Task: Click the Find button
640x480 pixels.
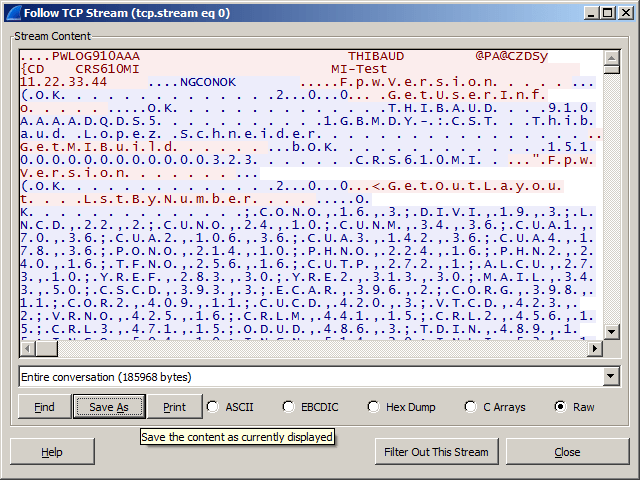Action: (x=44, y=407)
